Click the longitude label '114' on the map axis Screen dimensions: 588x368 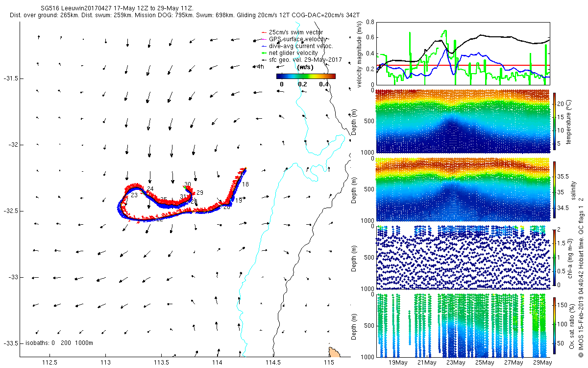coord(217,363)
